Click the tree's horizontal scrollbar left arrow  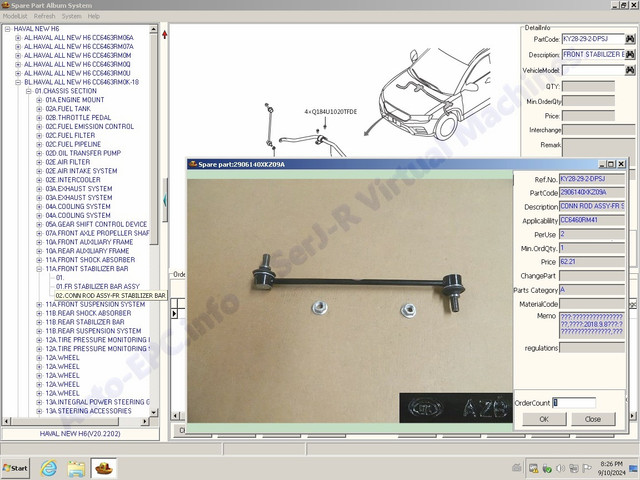point(6,421)
